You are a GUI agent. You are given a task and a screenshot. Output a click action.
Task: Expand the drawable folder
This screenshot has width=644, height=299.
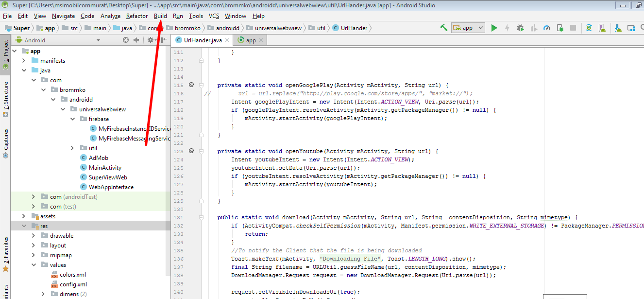tap(34, 236)
